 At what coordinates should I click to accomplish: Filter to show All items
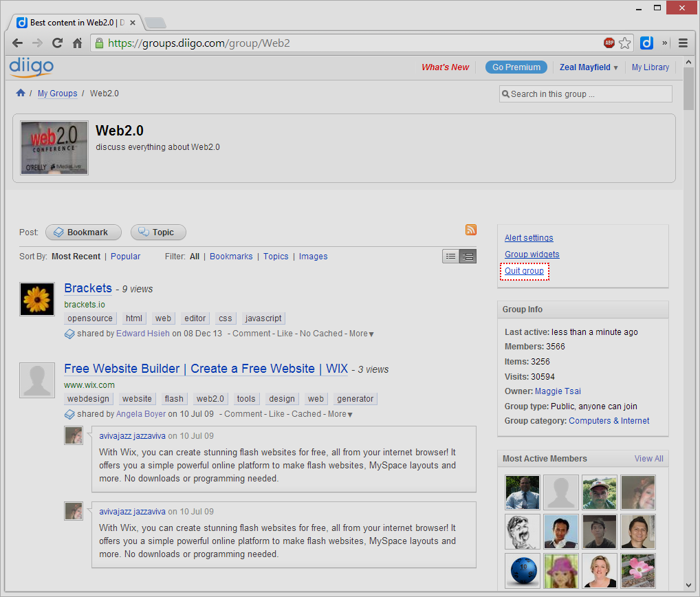[194, 257]
